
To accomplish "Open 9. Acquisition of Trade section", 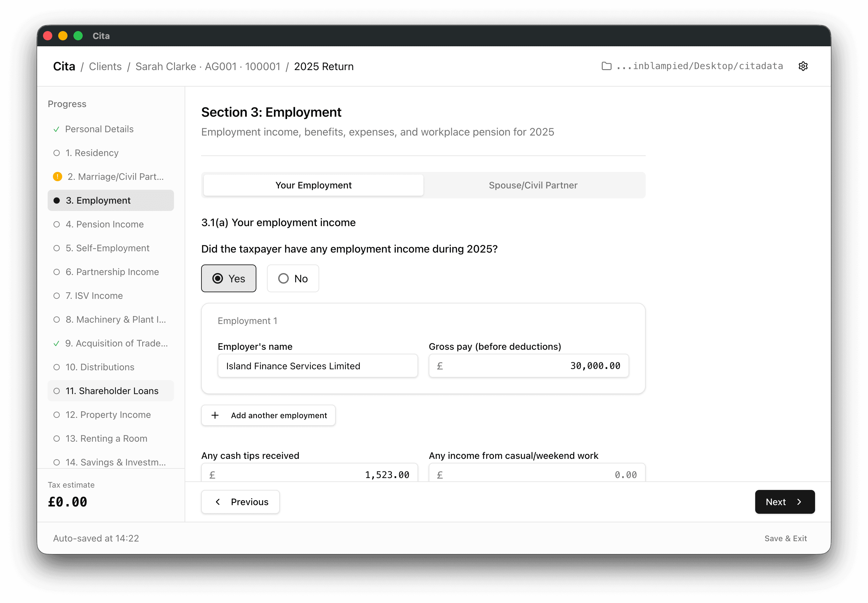I will pos(111,343).
